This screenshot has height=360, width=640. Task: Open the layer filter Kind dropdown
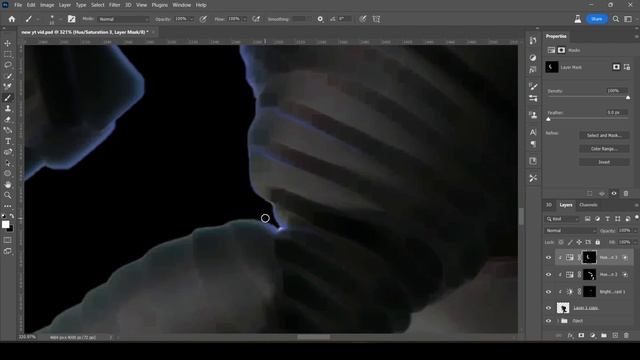562,219
